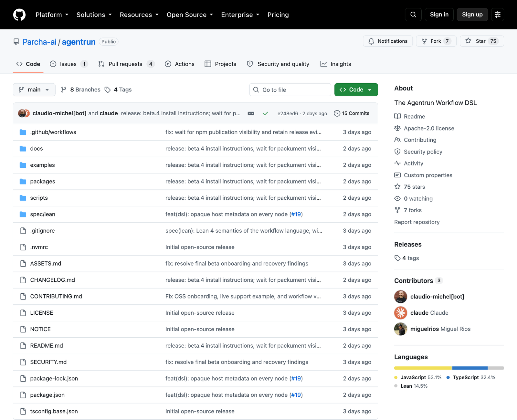Switch to the Issues tab
The width and height of the screenshot is (517, 420).
(69, 64)
